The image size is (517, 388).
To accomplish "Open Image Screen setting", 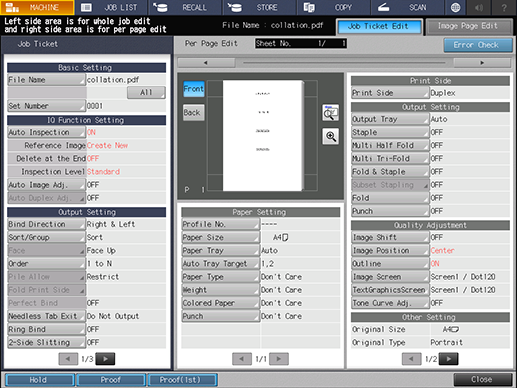I will (390, 277).
